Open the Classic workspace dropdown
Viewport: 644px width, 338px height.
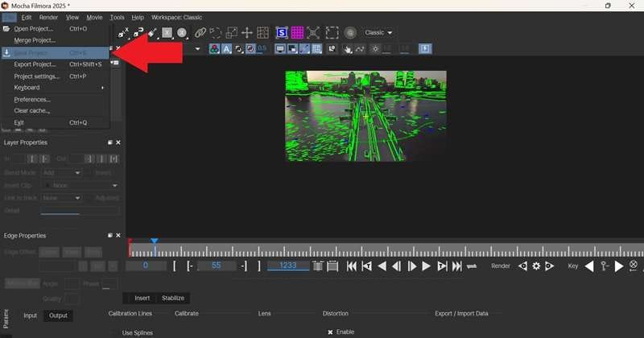[378, 32]
